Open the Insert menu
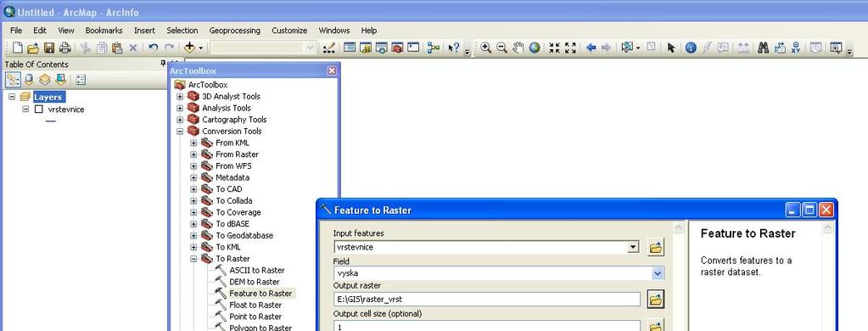 click(144, 31)
